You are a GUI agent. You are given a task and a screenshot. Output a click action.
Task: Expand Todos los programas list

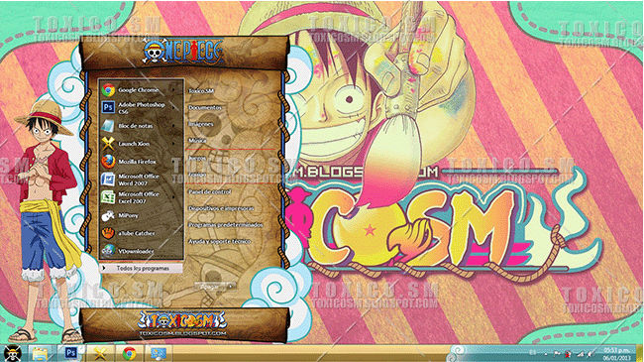tap(142, 268)
